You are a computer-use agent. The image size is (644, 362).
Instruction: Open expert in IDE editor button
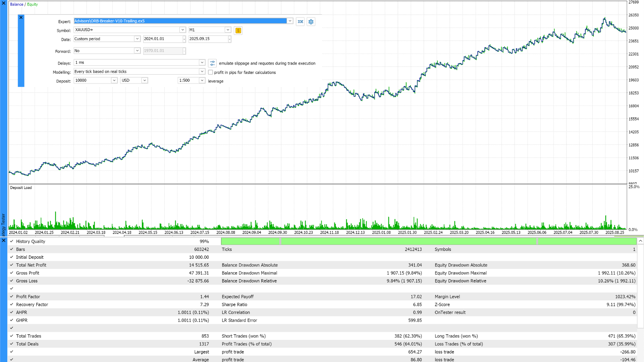[x=300, y=21]
